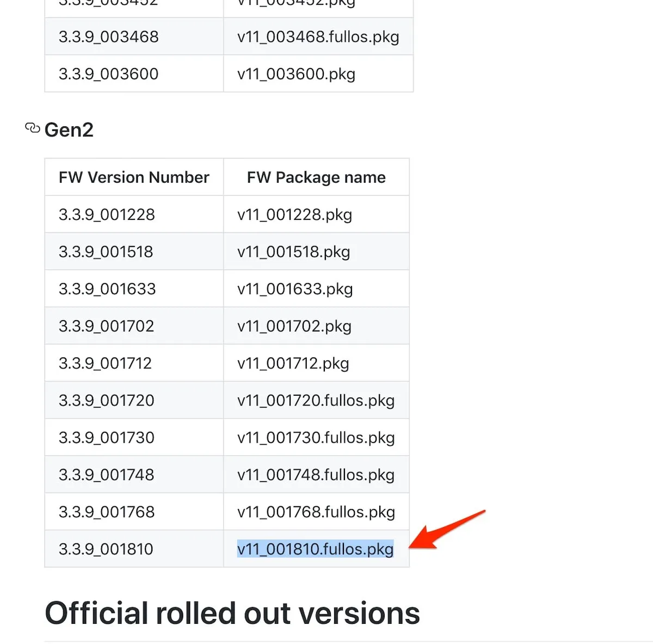This screenshot has height=644, width=653.
Task: Select the 3.3.9_001702 version cell
Action: 107,326
